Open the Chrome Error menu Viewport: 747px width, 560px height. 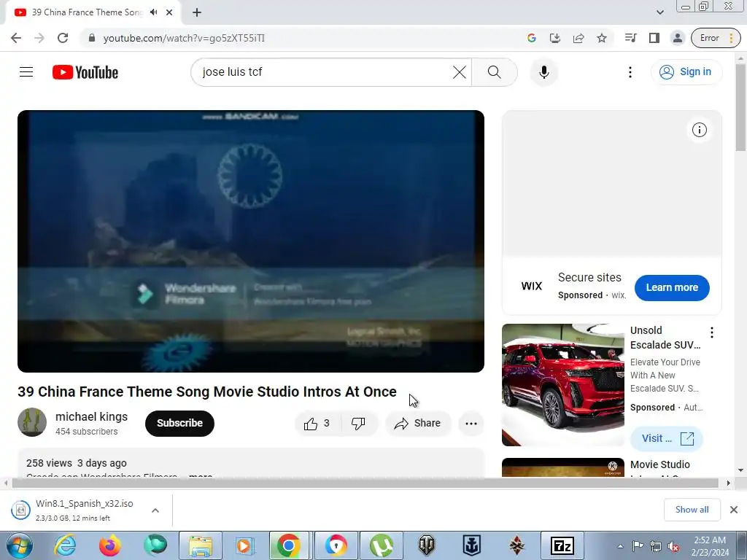(716, 38)
